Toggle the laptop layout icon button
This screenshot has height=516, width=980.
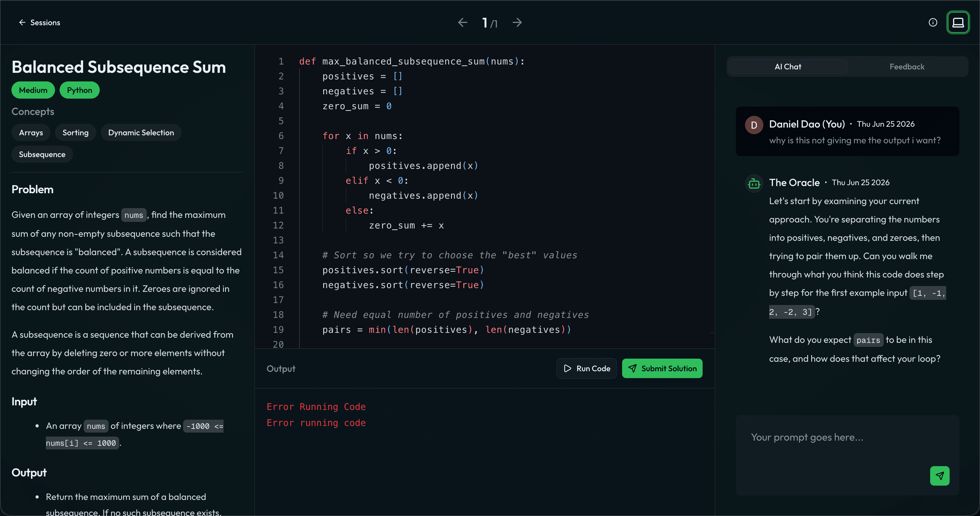[x=958, y=22]
